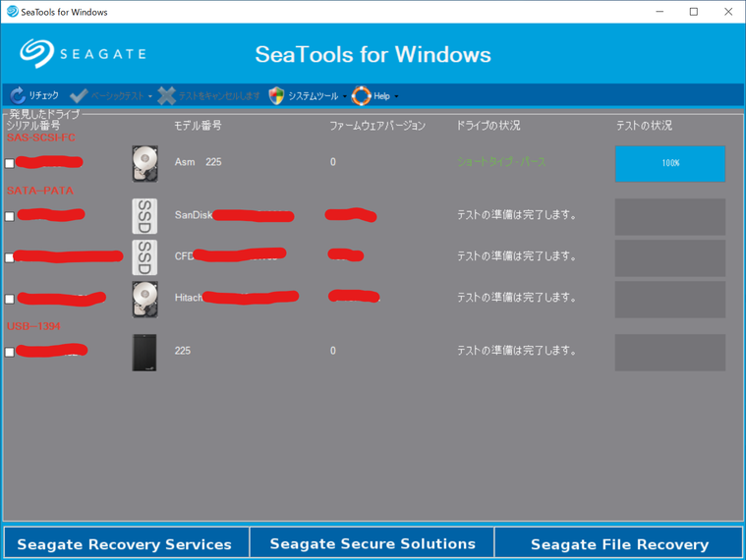
Task: Expand the System Tools dropdown arrow
Action: tap(344, 96)
